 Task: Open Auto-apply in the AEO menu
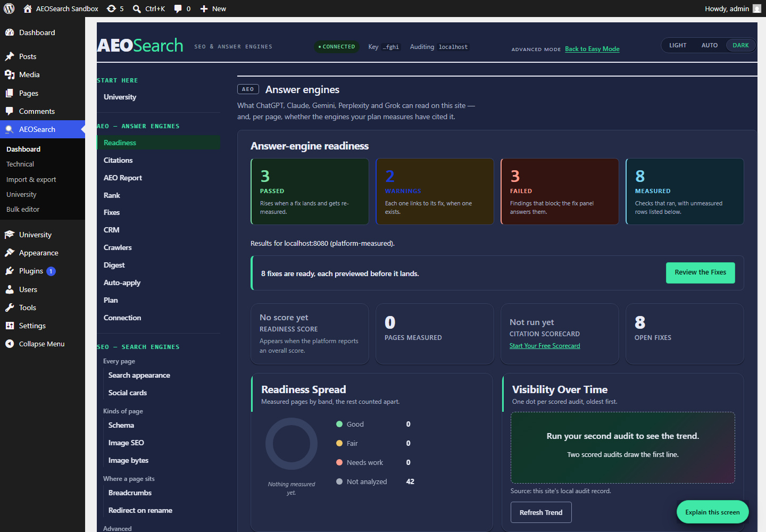tap(122, 282)
